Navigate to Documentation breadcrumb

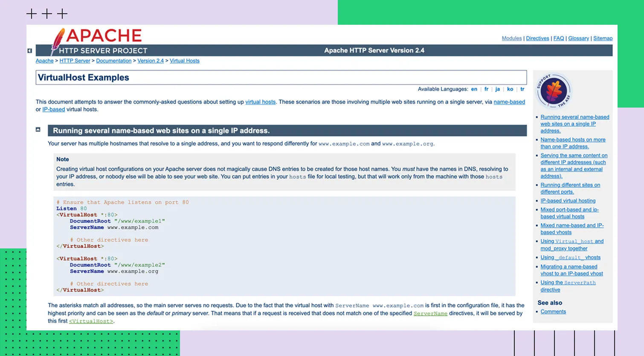(113, 61)
